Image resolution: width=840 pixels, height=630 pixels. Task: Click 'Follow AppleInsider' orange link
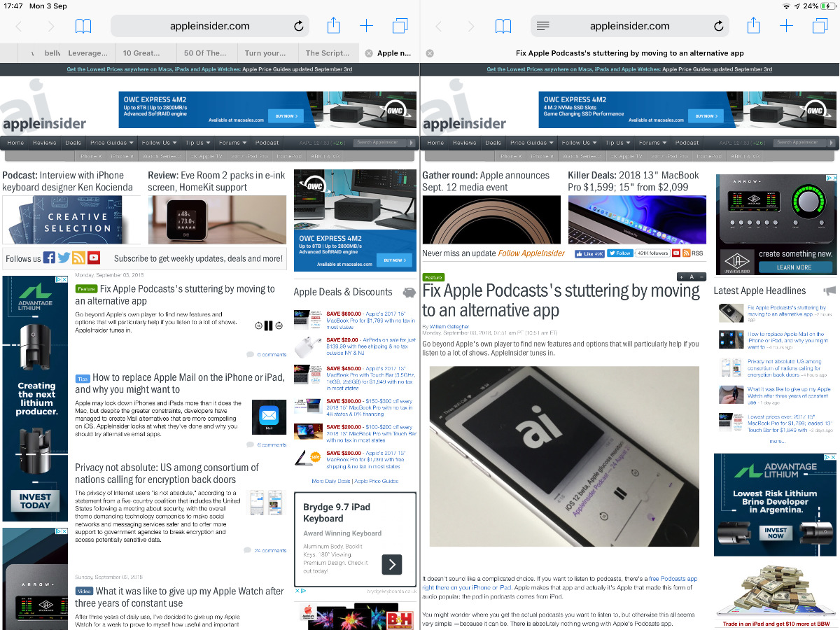point(531,253)
